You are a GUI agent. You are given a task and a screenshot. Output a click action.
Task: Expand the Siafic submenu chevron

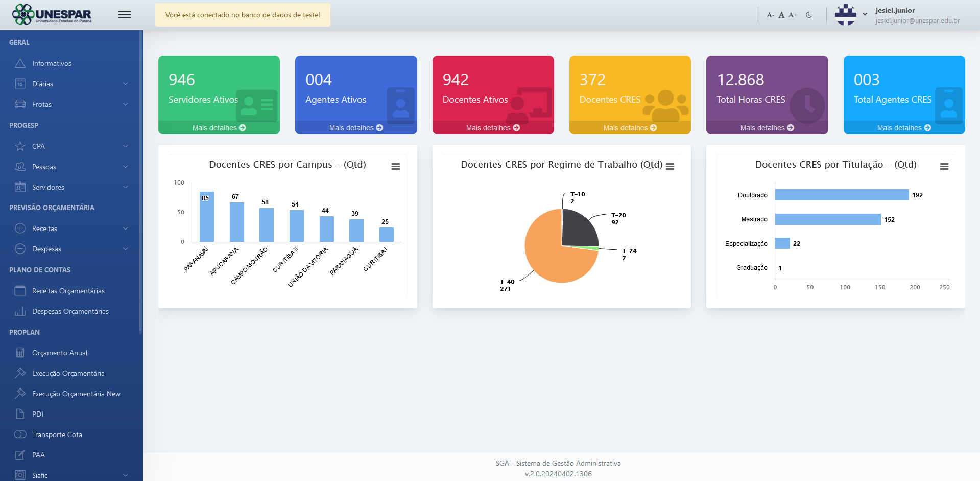click(x=125, y=475)
